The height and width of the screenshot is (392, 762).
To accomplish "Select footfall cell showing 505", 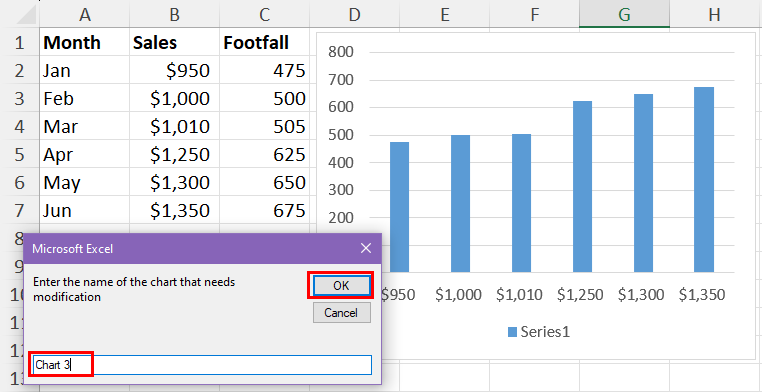I will click(x=264, y=126).
